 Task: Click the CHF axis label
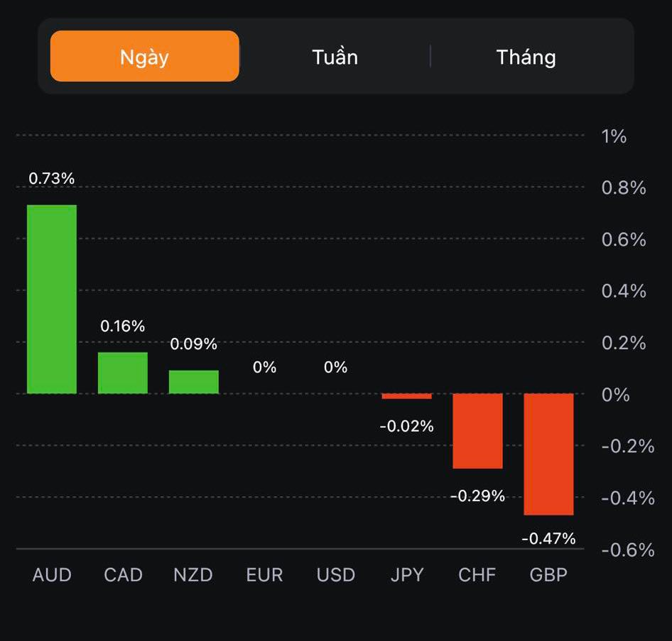(477, 575)
